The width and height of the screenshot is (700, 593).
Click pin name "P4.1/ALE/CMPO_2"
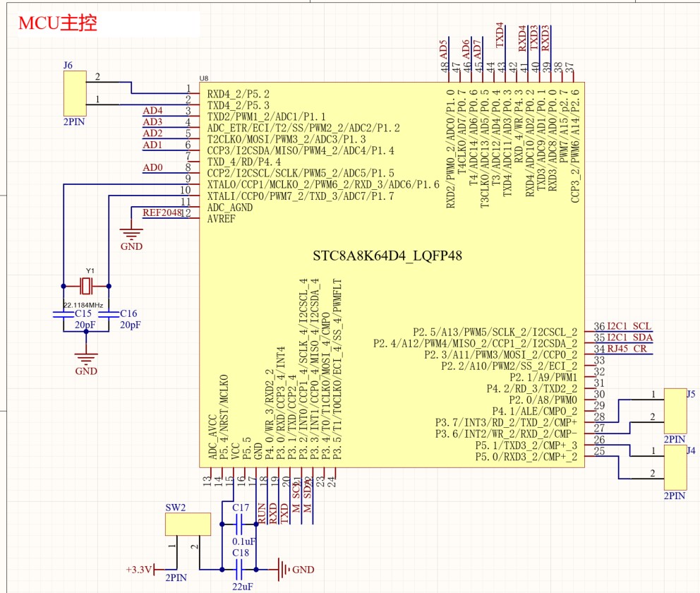pyautogui.click(x=535, y=412)
